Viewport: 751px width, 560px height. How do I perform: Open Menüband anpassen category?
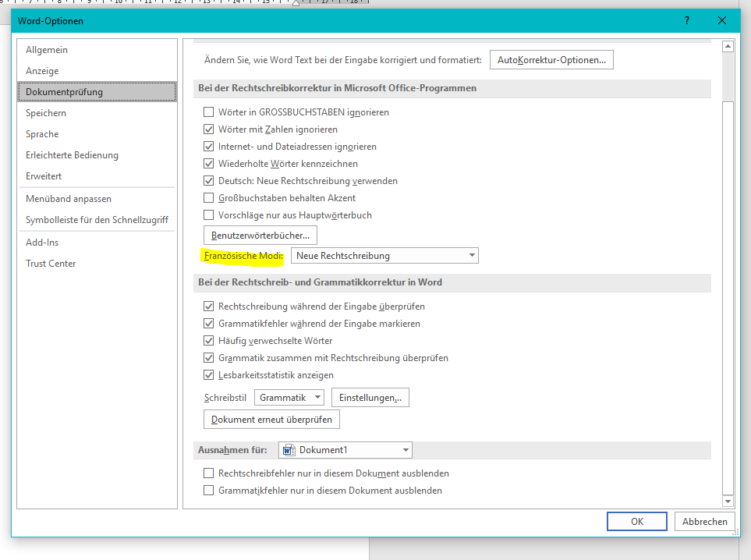97,199
